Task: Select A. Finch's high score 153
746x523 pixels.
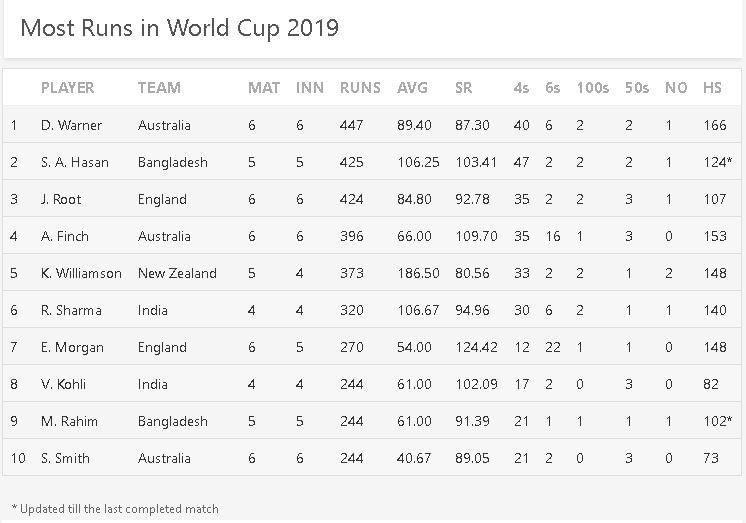Action: tap(715, 236)
